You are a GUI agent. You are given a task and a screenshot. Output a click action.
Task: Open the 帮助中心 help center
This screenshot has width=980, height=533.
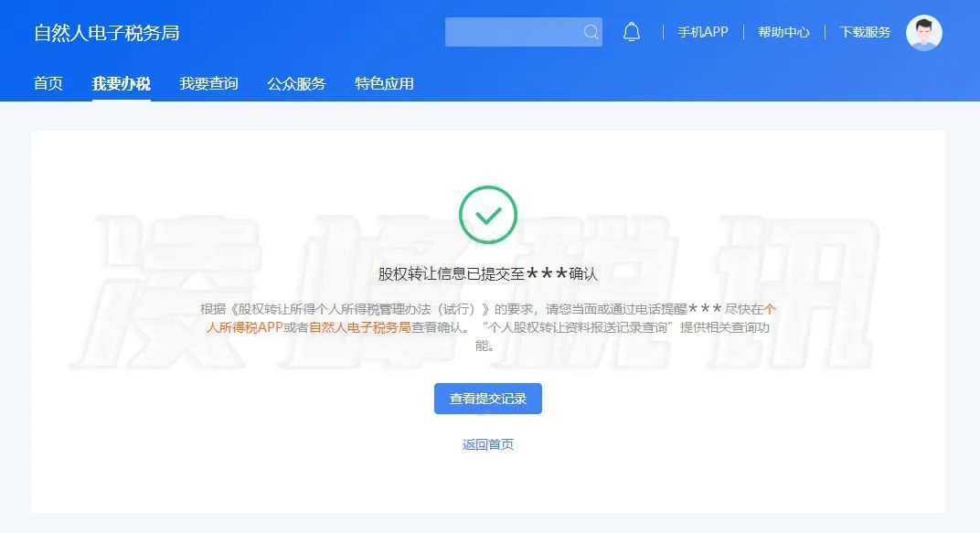coord(783,32)
